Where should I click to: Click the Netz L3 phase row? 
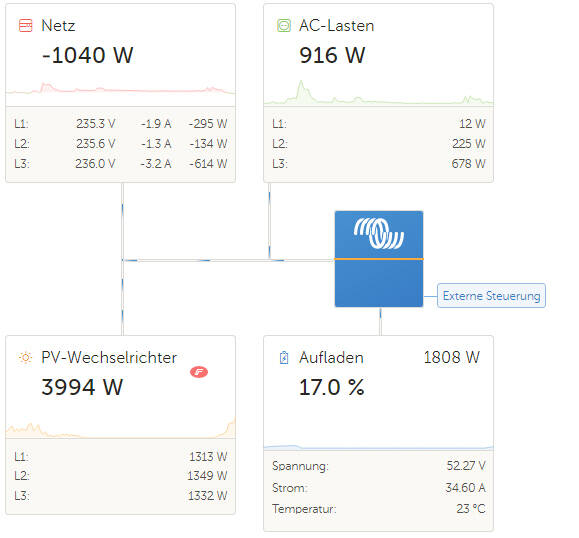click(x=120, y=164)
